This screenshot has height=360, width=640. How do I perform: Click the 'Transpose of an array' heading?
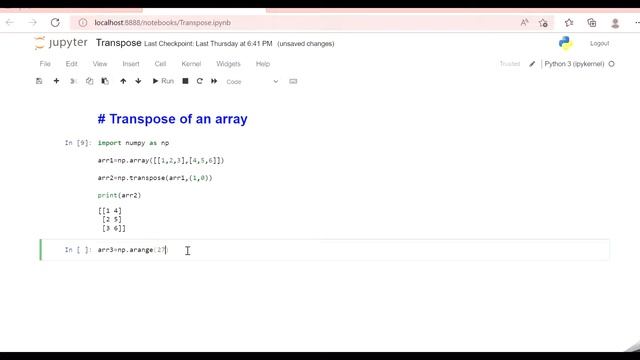[172, 119]
